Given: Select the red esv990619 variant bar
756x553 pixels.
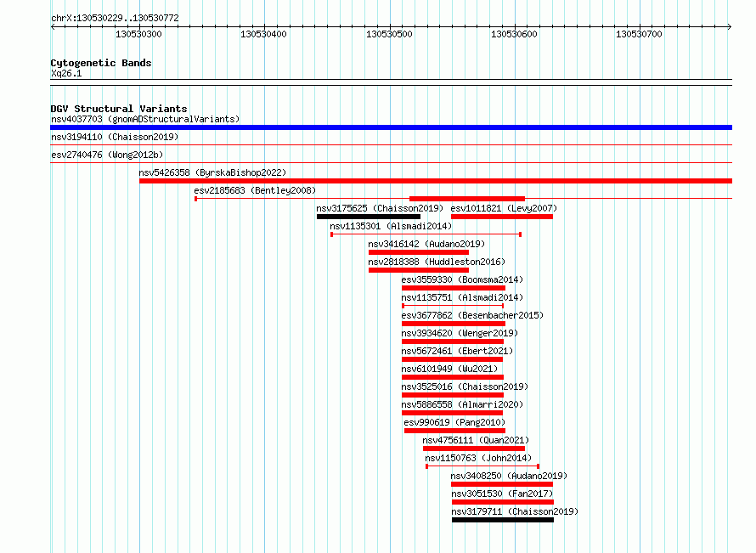Looking at the screenshot, I should tap(454, 431).
